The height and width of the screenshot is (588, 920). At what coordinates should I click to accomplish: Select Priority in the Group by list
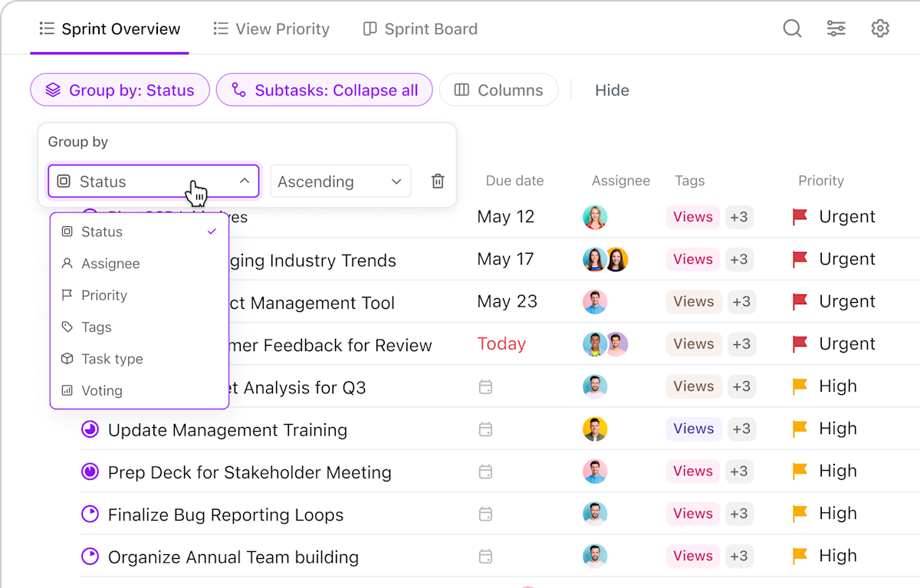103,295
